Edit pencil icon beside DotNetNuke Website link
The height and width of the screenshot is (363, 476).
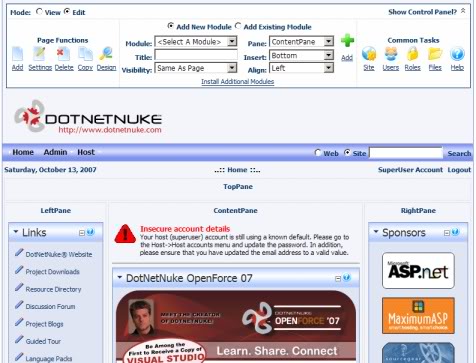pos(19,253)
